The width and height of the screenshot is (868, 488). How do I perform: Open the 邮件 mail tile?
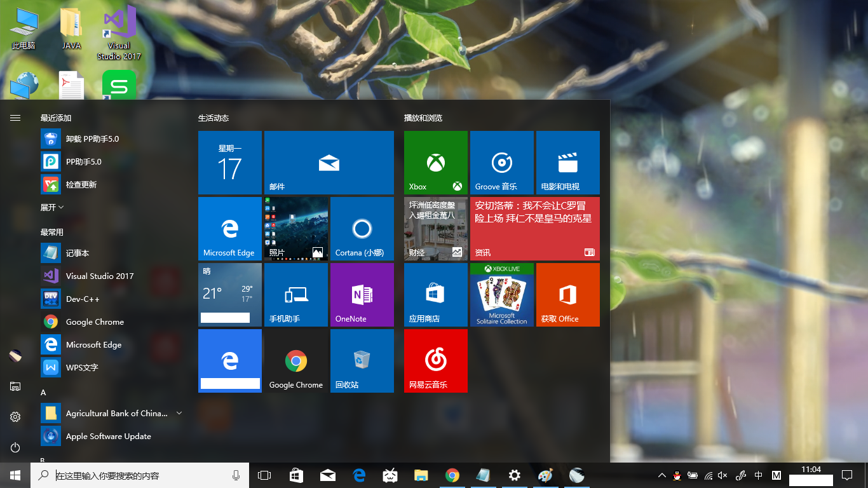pyautogui.click(x=329, y=163)
